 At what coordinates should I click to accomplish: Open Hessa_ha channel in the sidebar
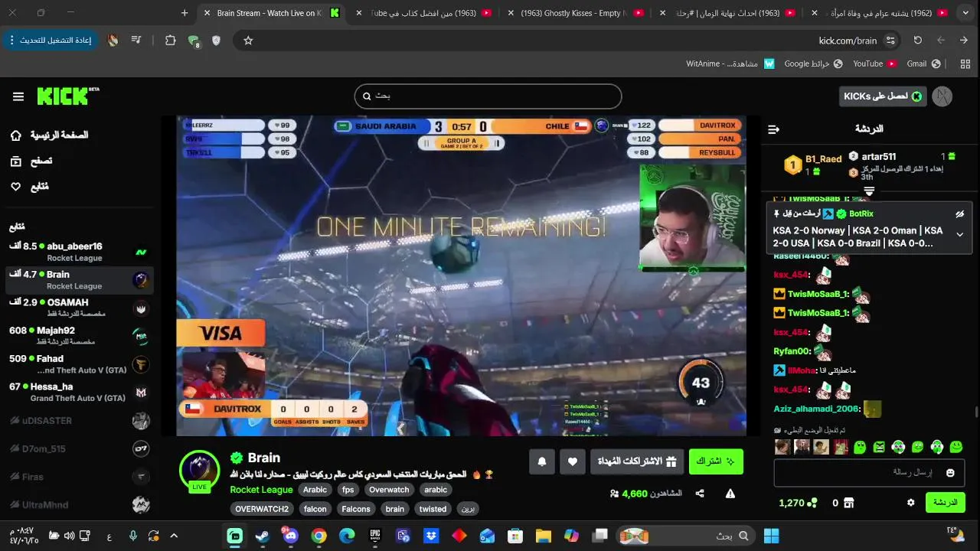[79, 392]
